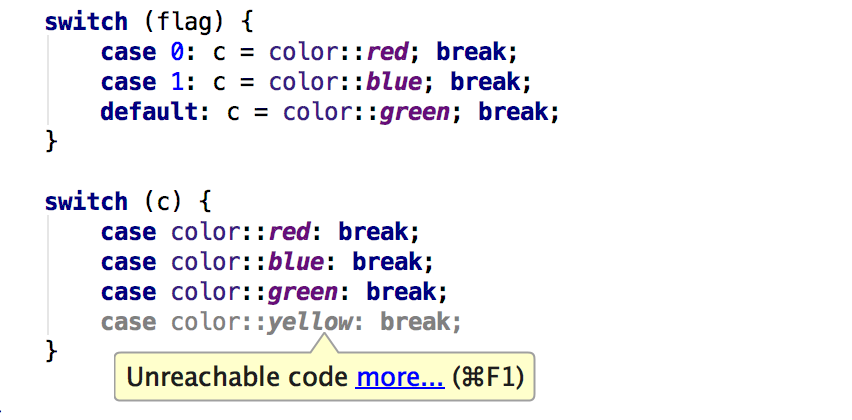Click the "c" variable inside "switch (c)"
This screenshot has height=420, width=852.
pos(164,202)
